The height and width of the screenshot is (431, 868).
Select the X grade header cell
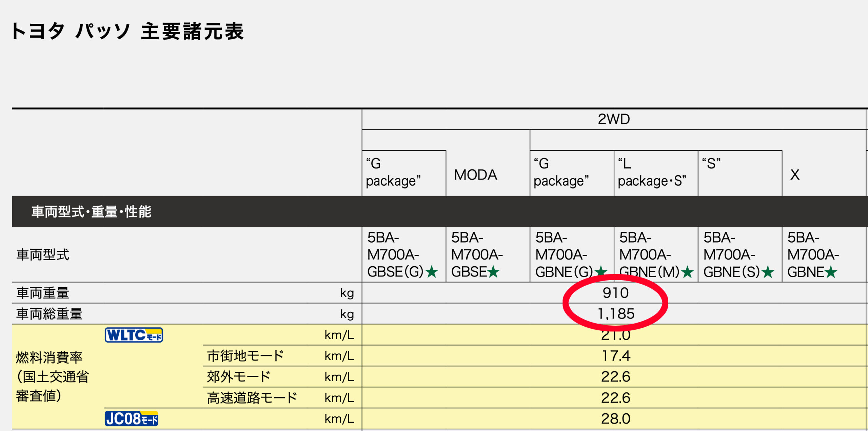795,175
